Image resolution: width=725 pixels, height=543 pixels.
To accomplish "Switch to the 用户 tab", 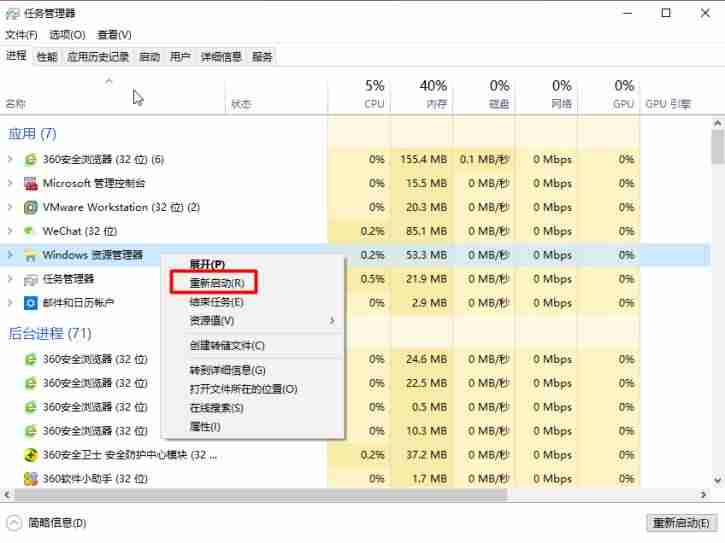I will click(x=180, y=57).
